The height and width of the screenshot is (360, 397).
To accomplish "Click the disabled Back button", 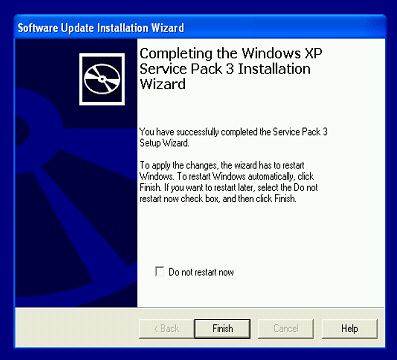I will pos(166,329).
